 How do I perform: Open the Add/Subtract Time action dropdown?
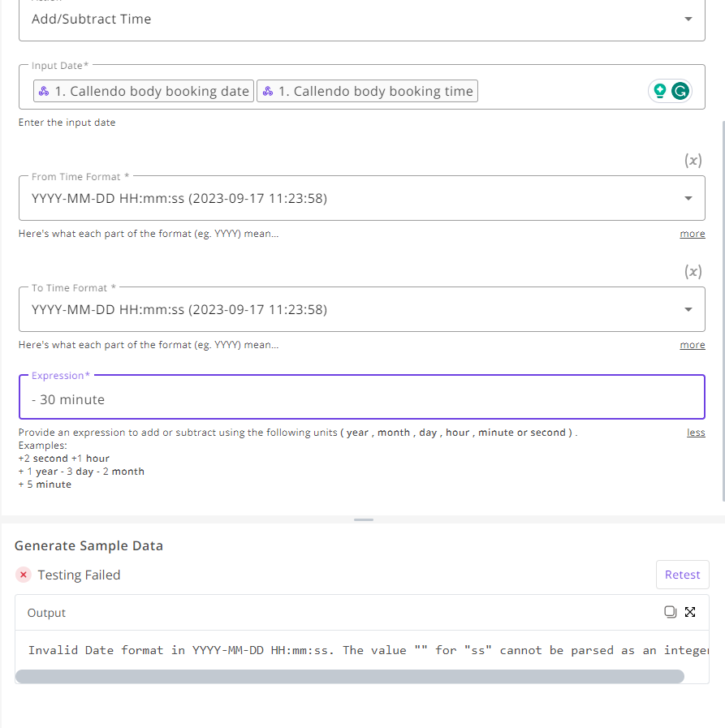click(362, 19)
